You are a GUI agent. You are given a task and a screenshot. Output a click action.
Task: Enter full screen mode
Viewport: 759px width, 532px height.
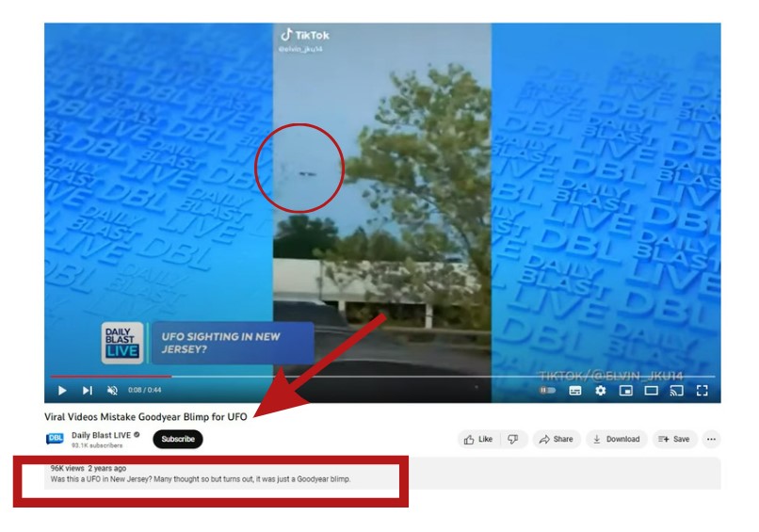pos(702,390)
